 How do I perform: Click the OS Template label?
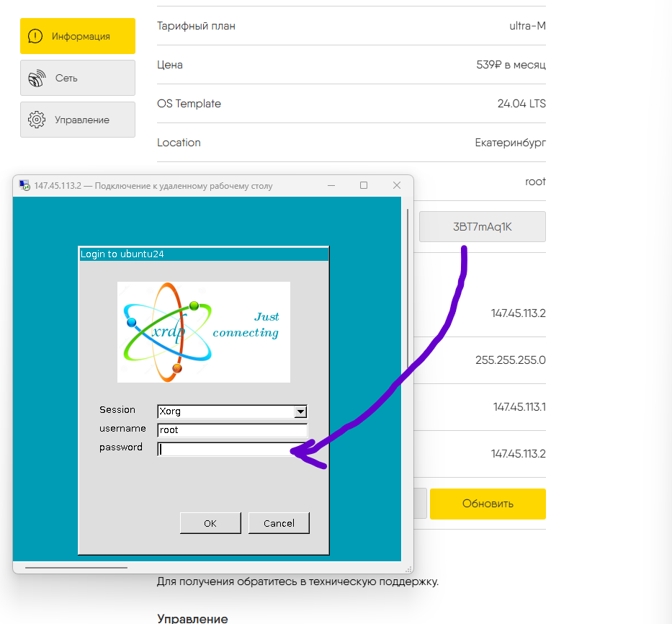189,104
